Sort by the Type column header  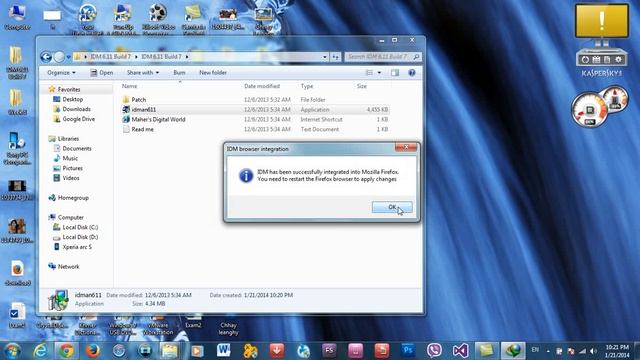[x=307, y=86]
